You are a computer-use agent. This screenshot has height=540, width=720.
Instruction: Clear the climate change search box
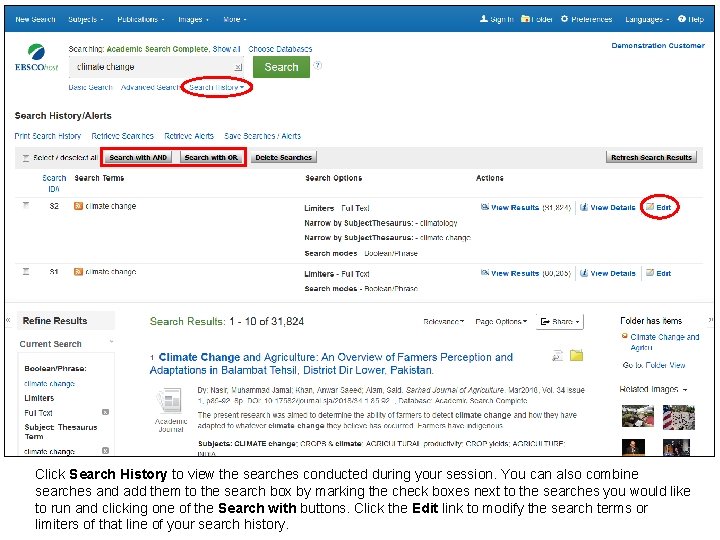(238, 68)
